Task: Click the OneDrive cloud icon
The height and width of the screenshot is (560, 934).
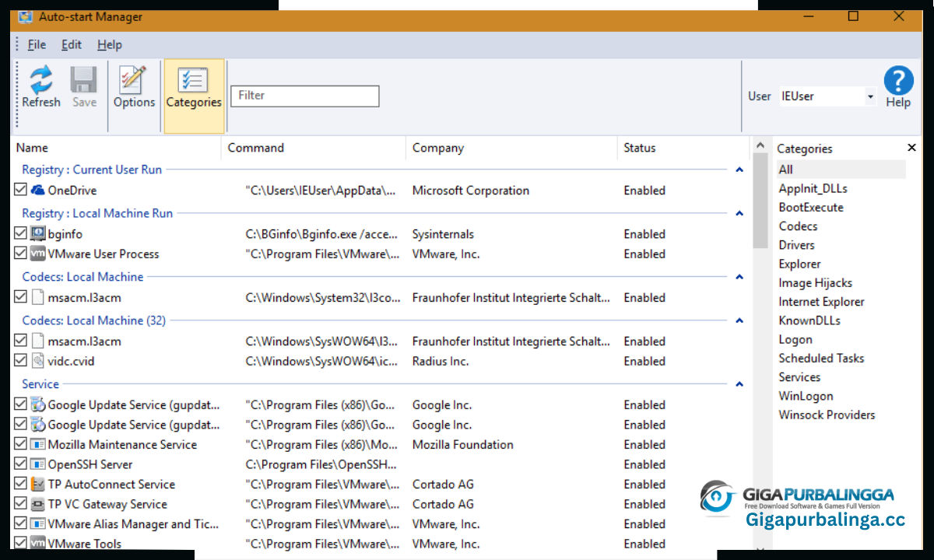Action: pyautogui.click(x=38, y=190)
